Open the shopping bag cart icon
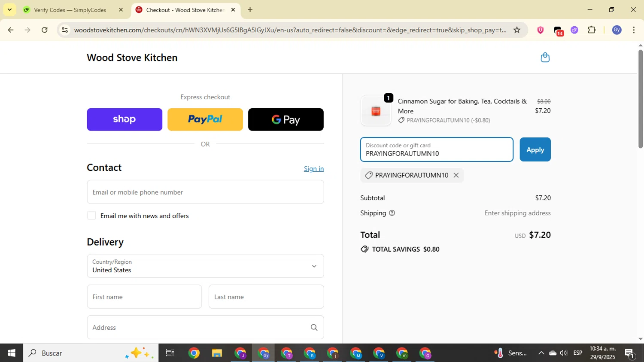This screenshot has height=362, width=644. click(545, 57)
